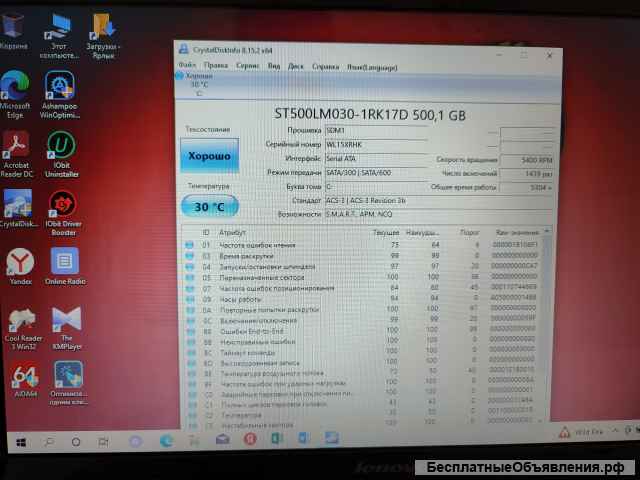Open the red Yandex taskbar icon

[x=250, y=439]
